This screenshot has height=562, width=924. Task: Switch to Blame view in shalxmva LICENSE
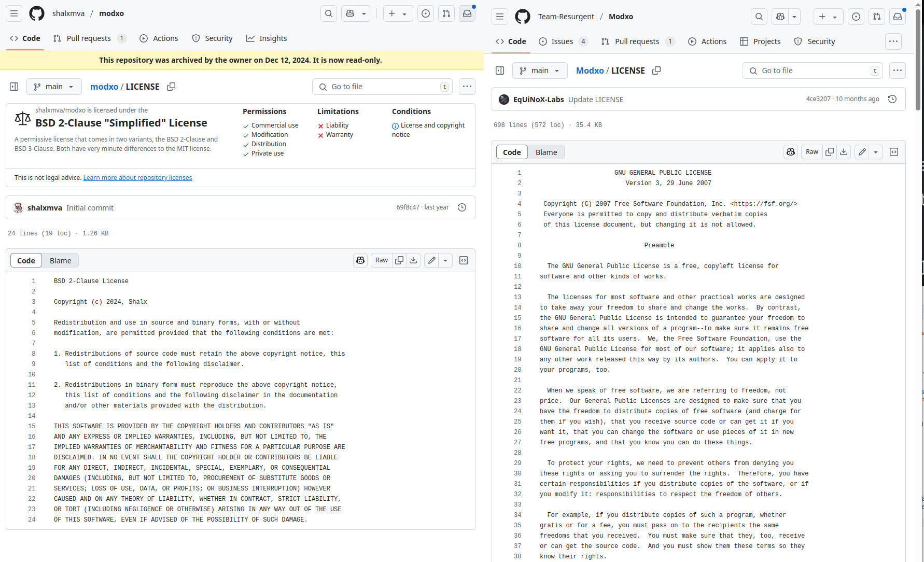coord(61,260)
